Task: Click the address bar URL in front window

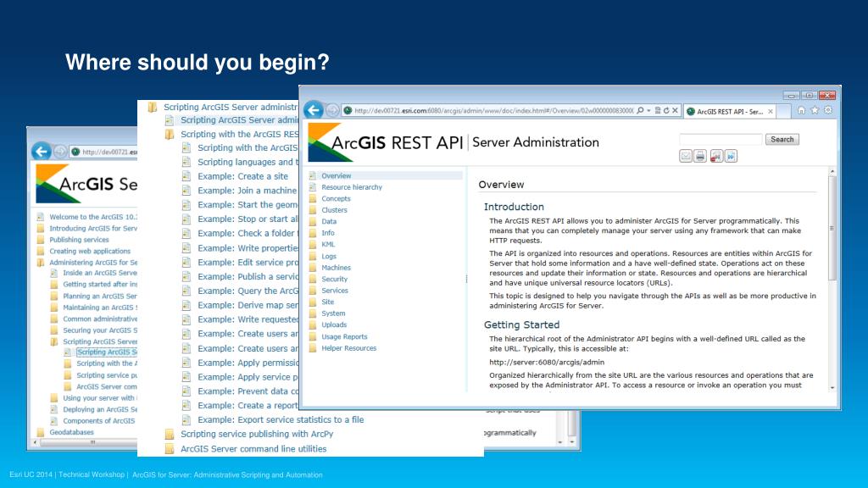Action: coord(494,111)
